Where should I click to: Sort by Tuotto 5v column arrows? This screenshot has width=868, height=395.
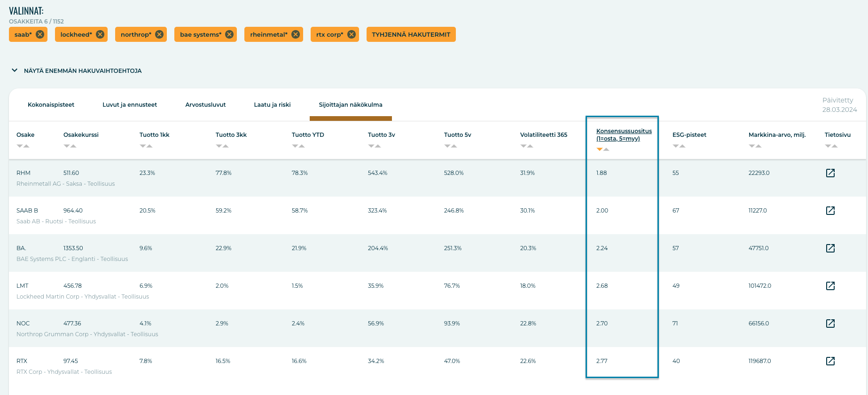pyautogui.click(x=451, y=146)
